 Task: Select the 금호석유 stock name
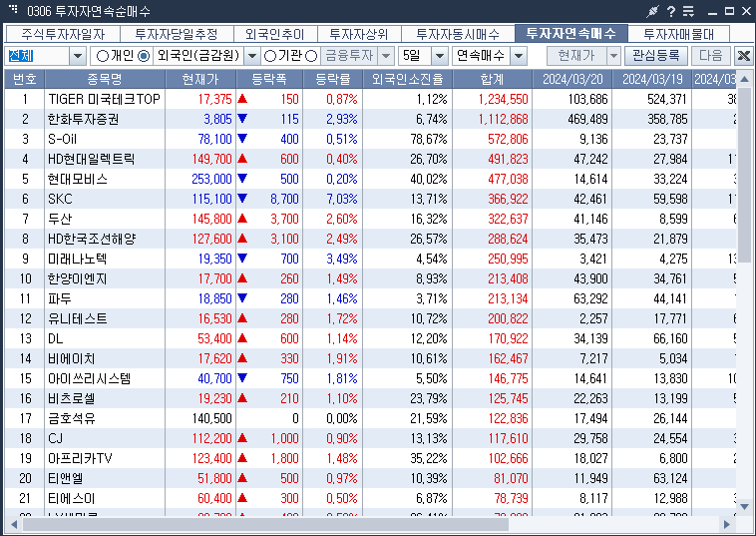click(72, 418)
